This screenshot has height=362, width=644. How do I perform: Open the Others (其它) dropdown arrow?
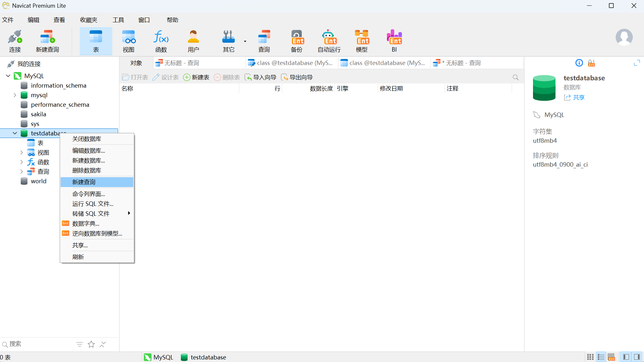click(245, 41)
